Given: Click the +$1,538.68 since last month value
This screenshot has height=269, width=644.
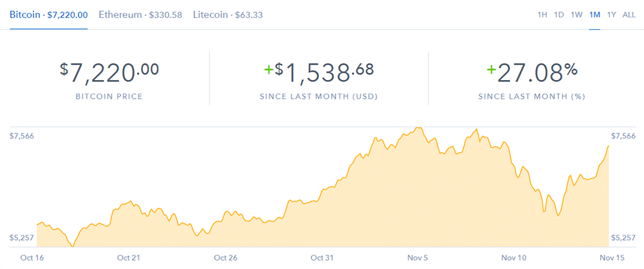Looking at the screenshot, I should (x=319, y=72).
